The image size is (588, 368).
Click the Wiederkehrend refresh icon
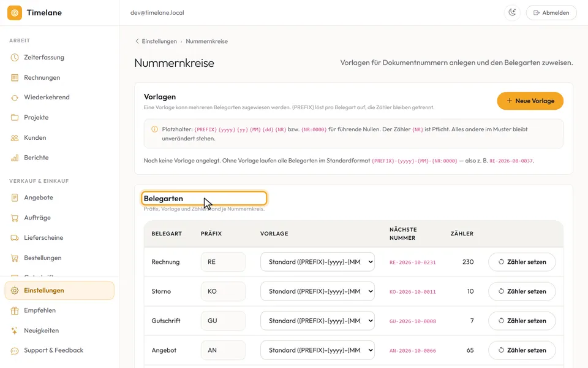pos(15,98)
